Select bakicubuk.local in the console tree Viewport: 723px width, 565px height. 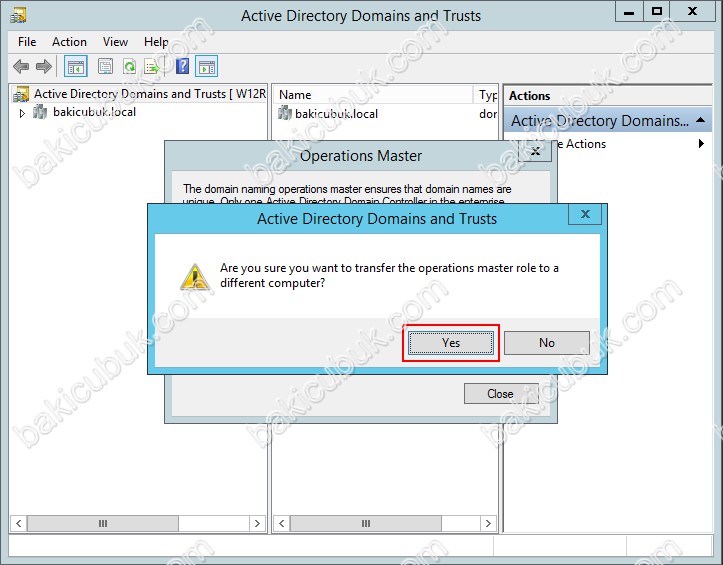point(94,112)
